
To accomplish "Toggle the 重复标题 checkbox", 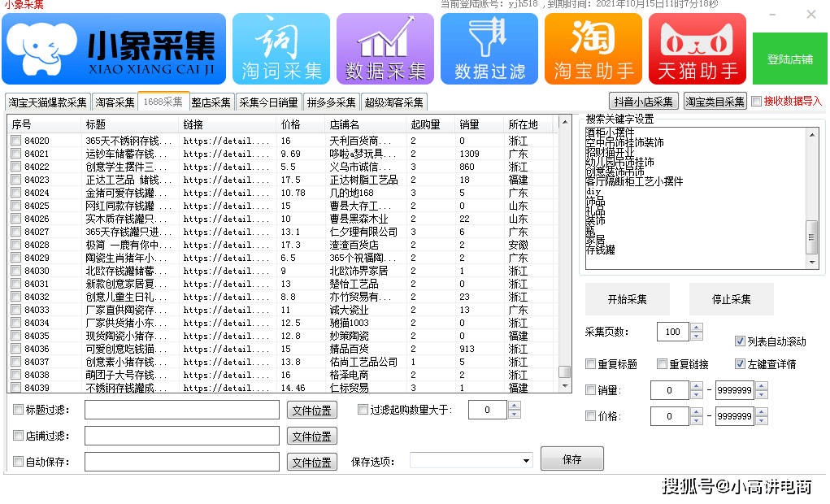I will point(591,363).
